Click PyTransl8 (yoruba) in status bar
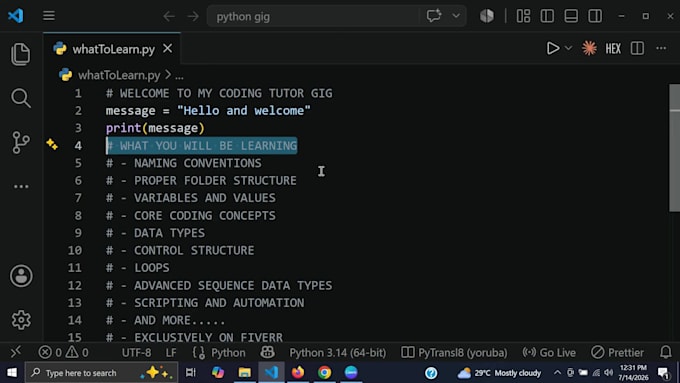 pos(454,353)
